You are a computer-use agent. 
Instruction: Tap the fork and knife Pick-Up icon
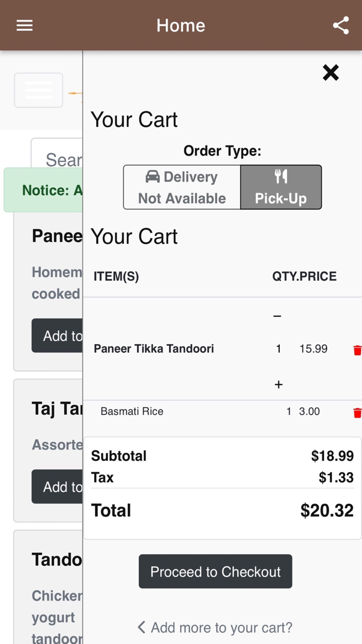(x=281, y=177)
